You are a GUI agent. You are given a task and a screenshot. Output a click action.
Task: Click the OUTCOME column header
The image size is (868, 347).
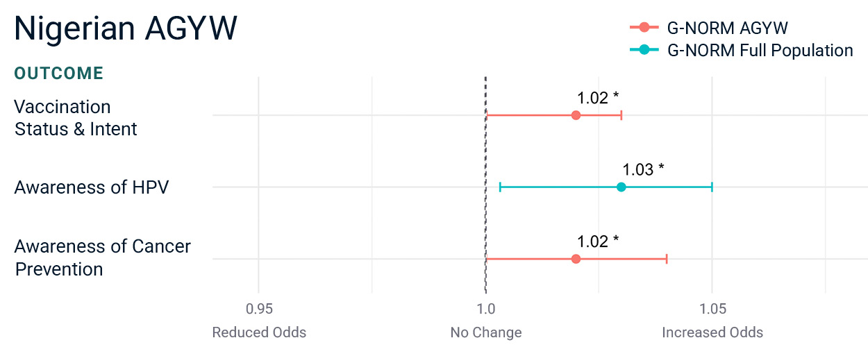(59, 73)
